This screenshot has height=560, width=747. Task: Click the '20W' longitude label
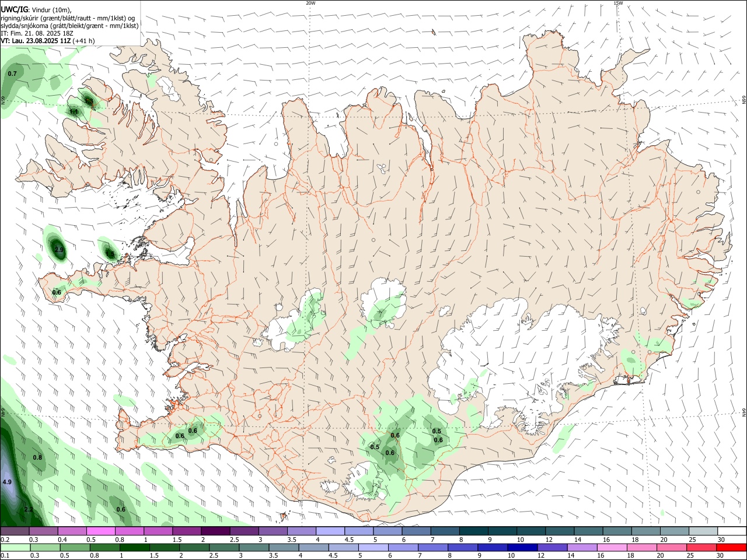click(x=310, y=3)
